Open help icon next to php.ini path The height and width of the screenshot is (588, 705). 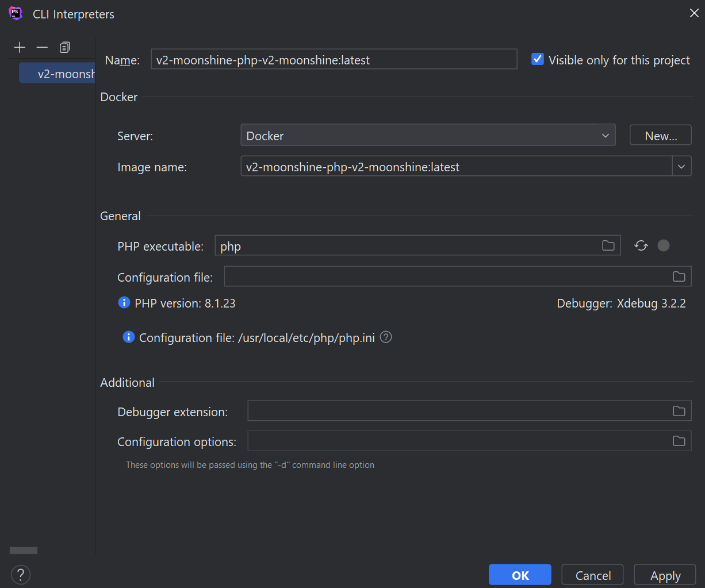[x=386, y=337]
